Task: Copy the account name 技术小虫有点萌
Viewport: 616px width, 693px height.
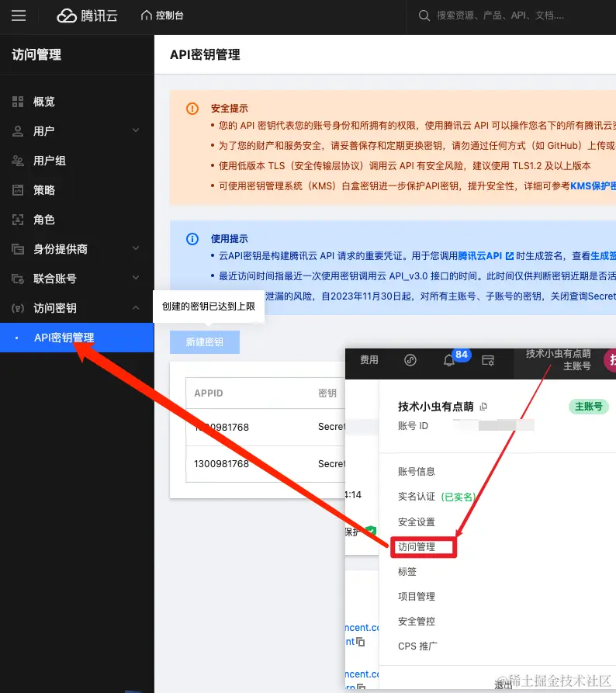Action: pyautogui.click(x=483, y=406)
